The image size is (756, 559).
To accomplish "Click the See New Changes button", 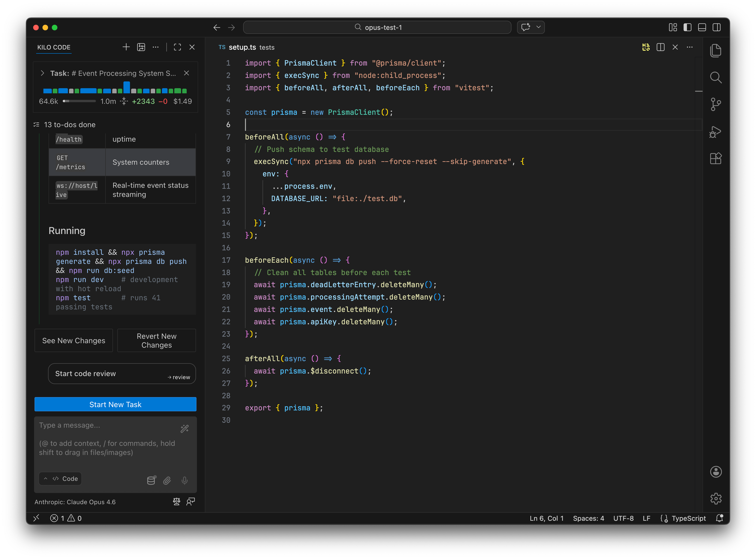I will click(x=73, y=340).
